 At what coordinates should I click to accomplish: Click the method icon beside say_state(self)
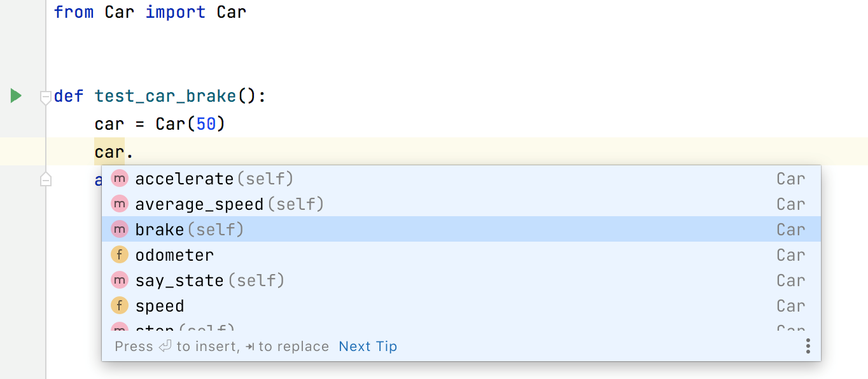119,280
